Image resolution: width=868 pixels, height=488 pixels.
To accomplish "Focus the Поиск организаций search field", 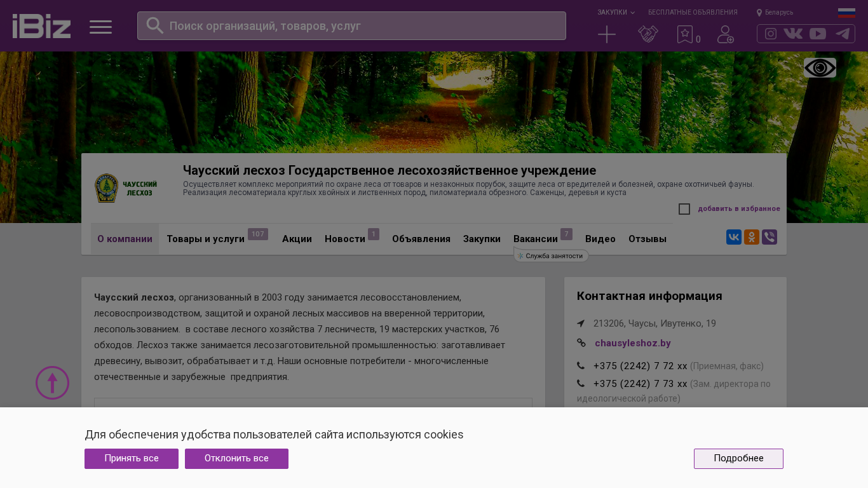I will [x=351, y=26].
